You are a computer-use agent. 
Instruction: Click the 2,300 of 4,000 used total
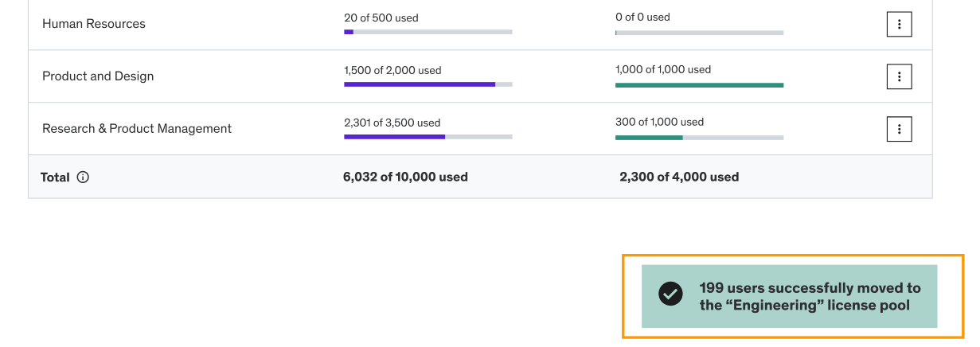click(x=679, y=177)
